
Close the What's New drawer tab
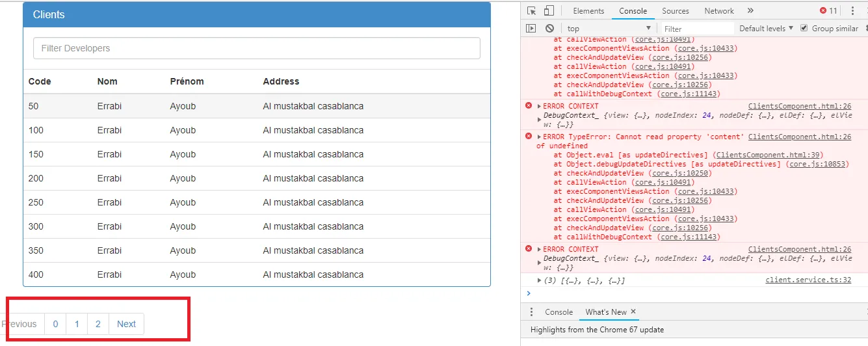coord(633,312)
